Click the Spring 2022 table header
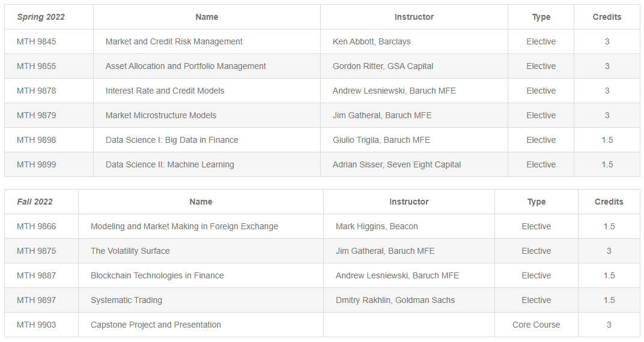The height and width of the screenshot is (342, 644). point(41,17)
